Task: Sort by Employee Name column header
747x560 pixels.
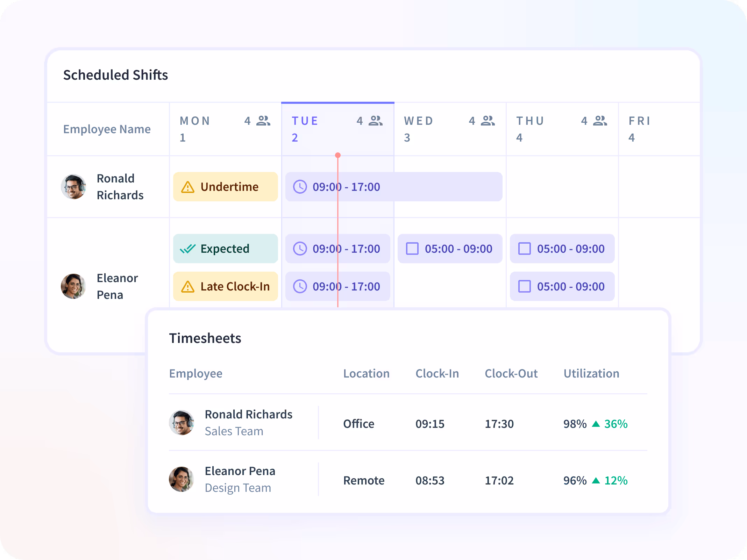Action: tap(107, 129)
